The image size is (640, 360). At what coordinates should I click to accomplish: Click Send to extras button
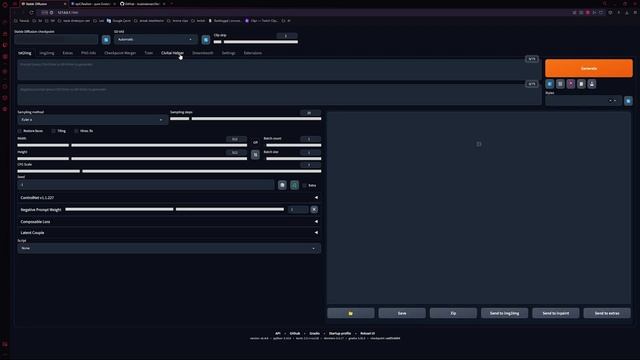pyautogui.click(x=607, y=313)
